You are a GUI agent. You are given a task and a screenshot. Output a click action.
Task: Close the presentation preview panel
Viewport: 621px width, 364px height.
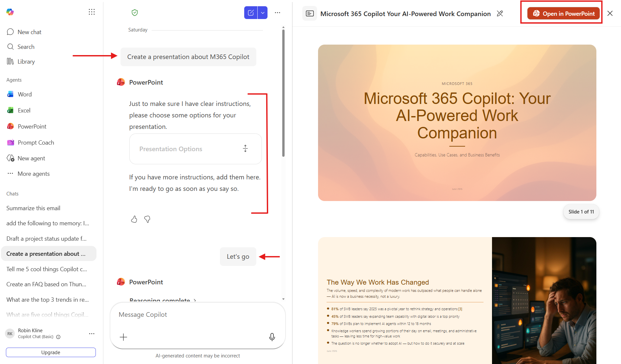[610, 13]
